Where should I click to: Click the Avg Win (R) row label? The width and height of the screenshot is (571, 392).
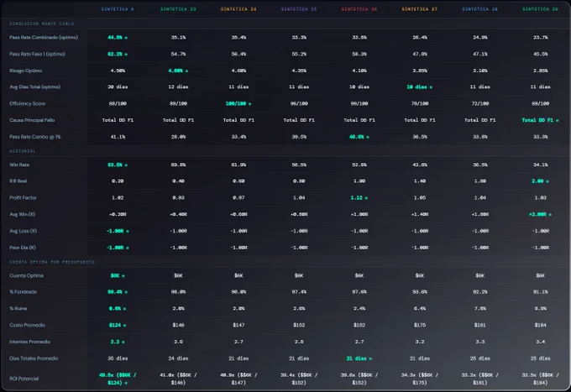coord(22,214)
